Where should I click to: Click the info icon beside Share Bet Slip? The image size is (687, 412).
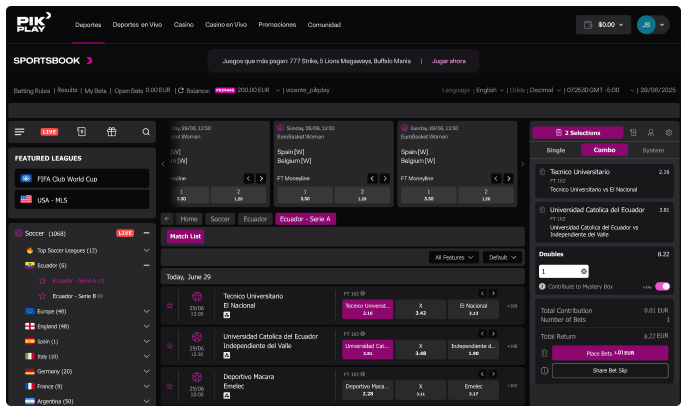click(x=545, y=371)
